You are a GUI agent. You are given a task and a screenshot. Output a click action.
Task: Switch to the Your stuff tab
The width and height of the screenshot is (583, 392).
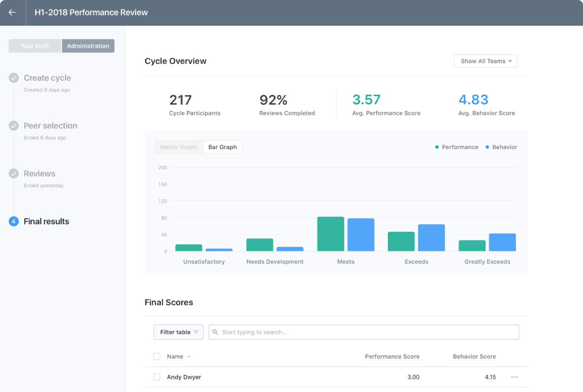35,46
